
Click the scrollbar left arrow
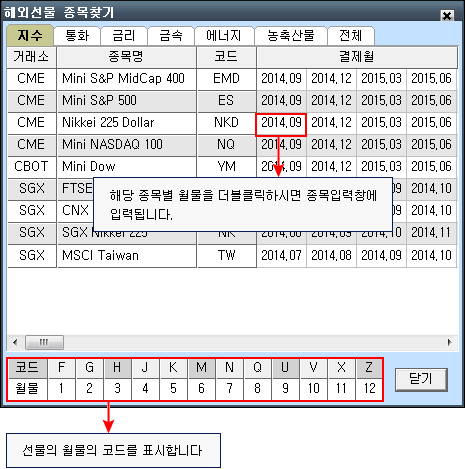(x=15, y=342)
